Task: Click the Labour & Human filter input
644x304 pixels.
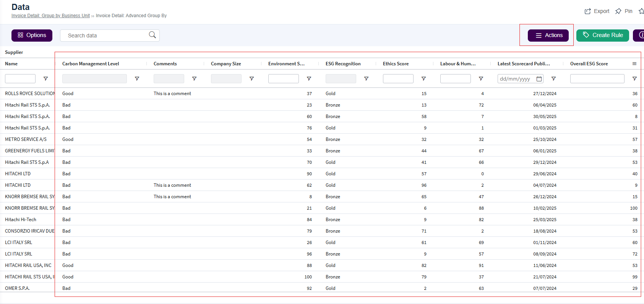Action: tap(456, 79)
